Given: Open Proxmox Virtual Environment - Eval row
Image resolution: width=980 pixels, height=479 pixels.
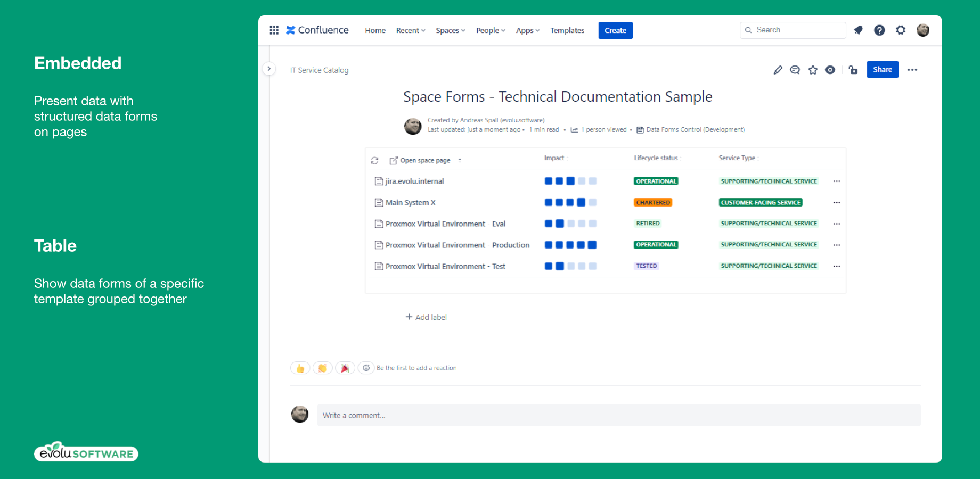Looking at the screenshot, I should tap(445, 224).
